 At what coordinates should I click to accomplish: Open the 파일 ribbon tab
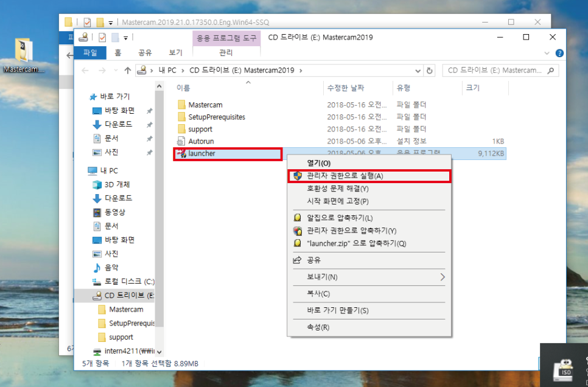tap(90, 53)
